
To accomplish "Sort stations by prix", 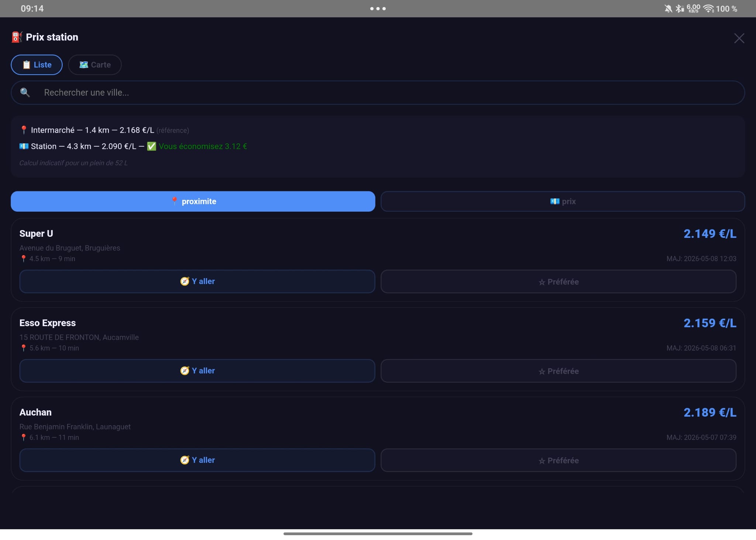I will click(563, 201).
